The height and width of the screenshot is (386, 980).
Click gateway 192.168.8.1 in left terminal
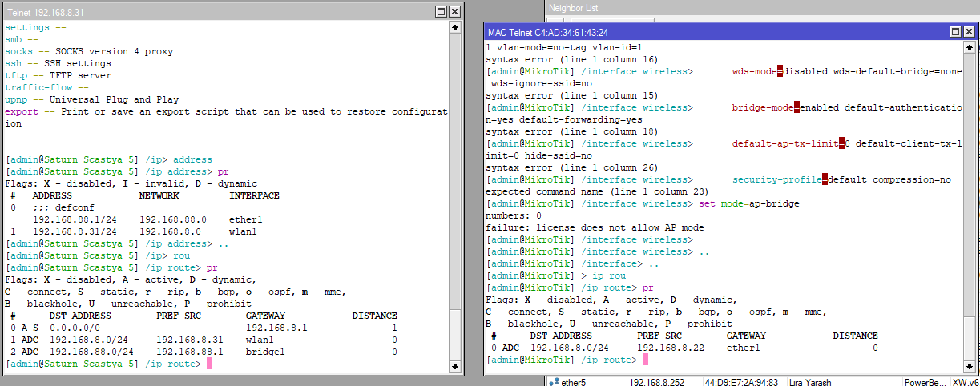pos(276,328)
